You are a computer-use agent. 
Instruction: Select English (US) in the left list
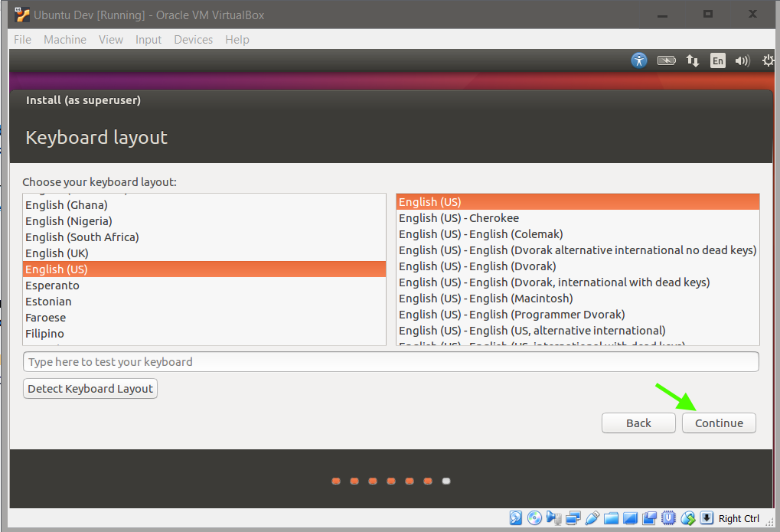tap(204, 269)
